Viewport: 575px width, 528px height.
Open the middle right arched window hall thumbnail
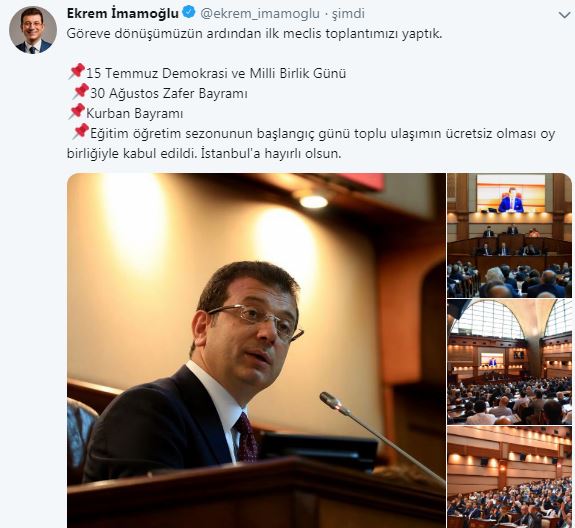pyautogui.click(x=509, y=362)
